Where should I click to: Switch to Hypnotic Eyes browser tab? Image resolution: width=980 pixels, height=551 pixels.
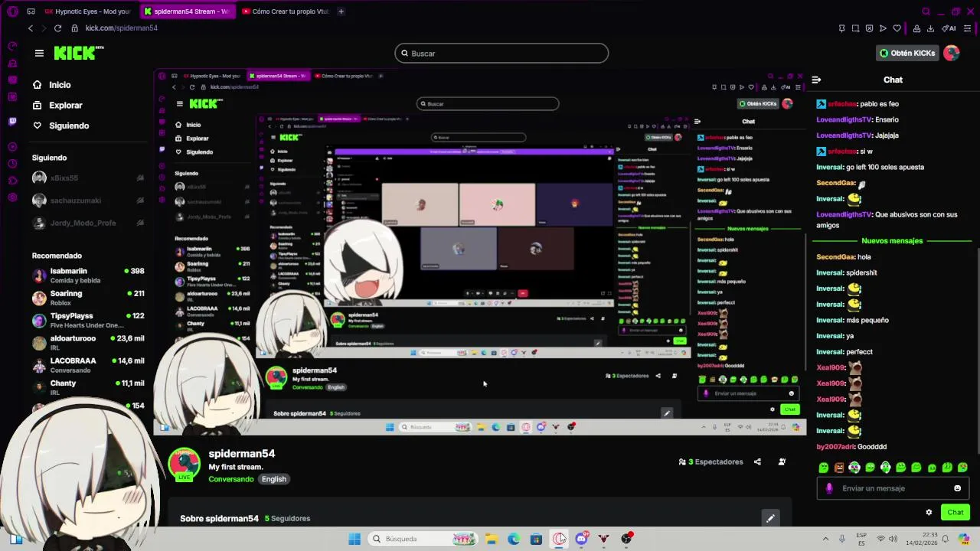tap(87, 11)
